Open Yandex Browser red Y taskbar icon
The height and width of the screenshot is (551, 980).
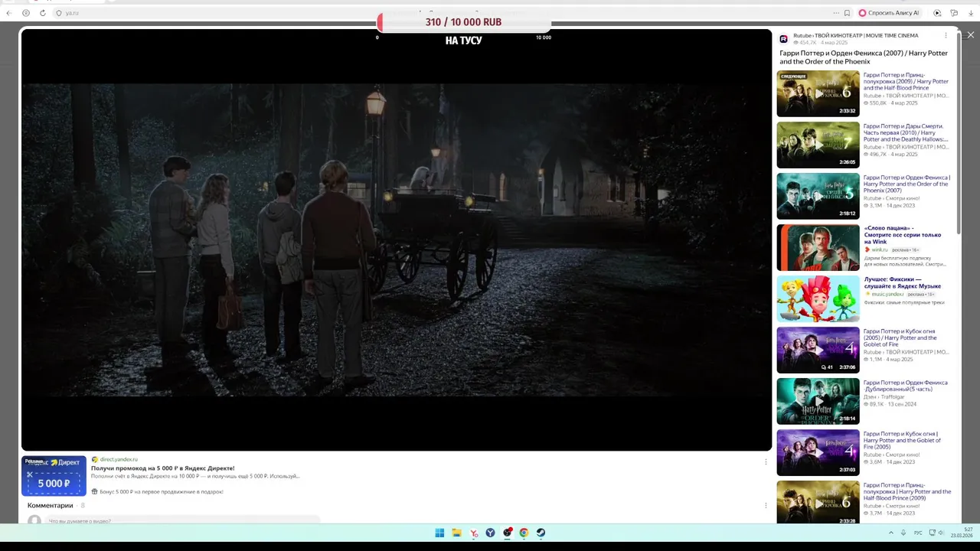tap(473, 533)
